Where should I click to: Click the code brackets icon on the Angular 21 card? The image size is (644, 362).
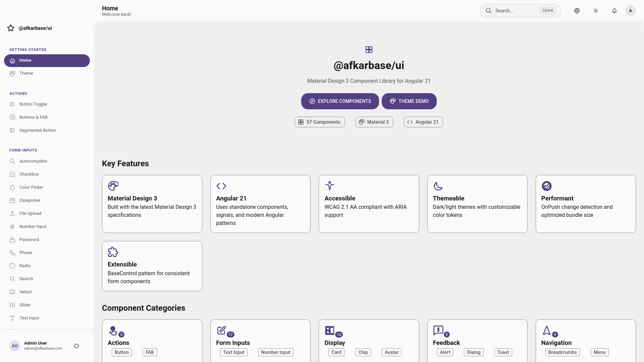(x=221, y=186)
